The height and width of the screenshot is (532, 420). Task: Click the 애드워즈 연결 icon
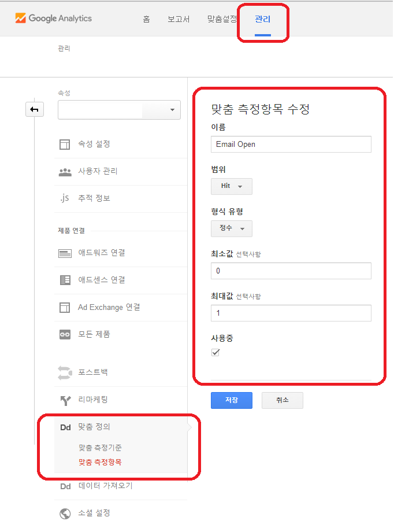tap(65, 253)
